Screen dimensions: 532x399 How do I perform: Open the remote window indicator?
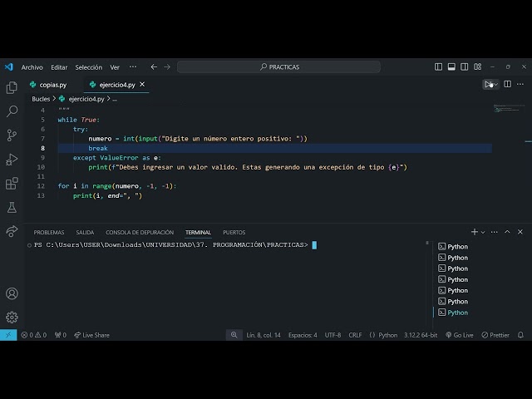(8, 335)
